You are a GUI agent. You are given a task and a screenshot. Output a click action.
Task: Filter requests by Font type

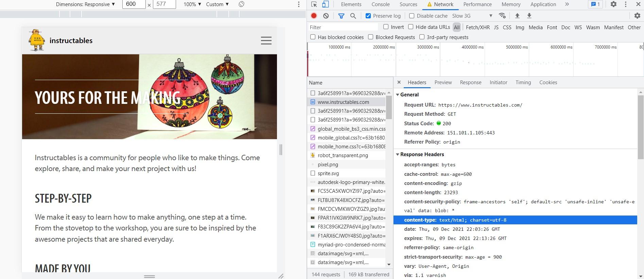(x=552, y=27)
